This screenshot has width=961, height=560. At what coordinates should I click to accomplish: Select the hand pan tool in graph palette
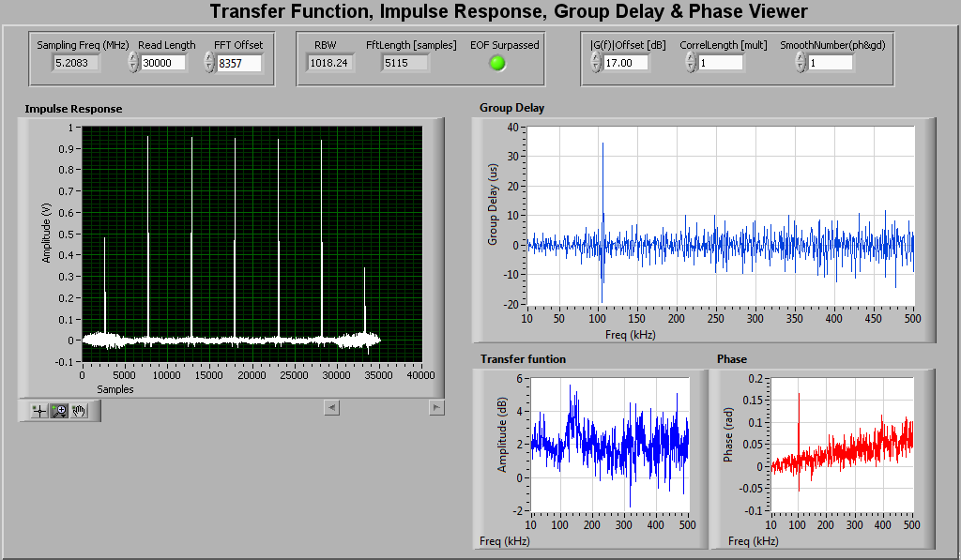pyautogui.click(x=79, y=411)
